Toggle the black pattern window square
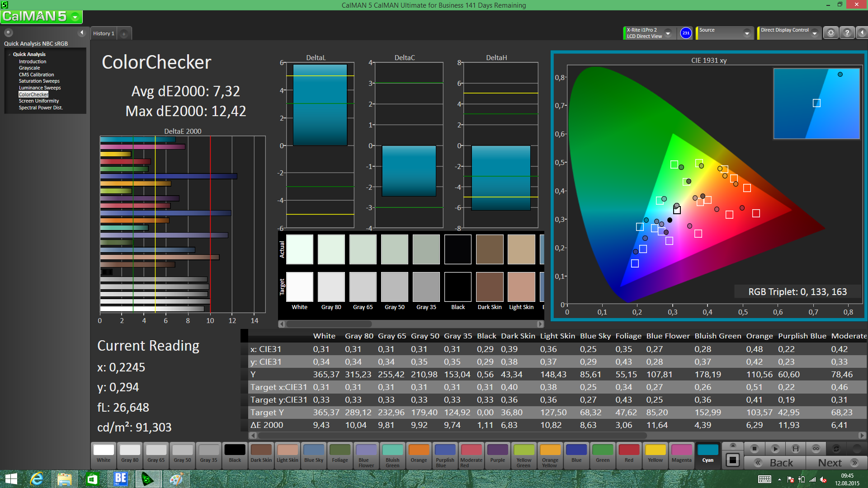This screenshot has height=488, width=868. [732, 460]
